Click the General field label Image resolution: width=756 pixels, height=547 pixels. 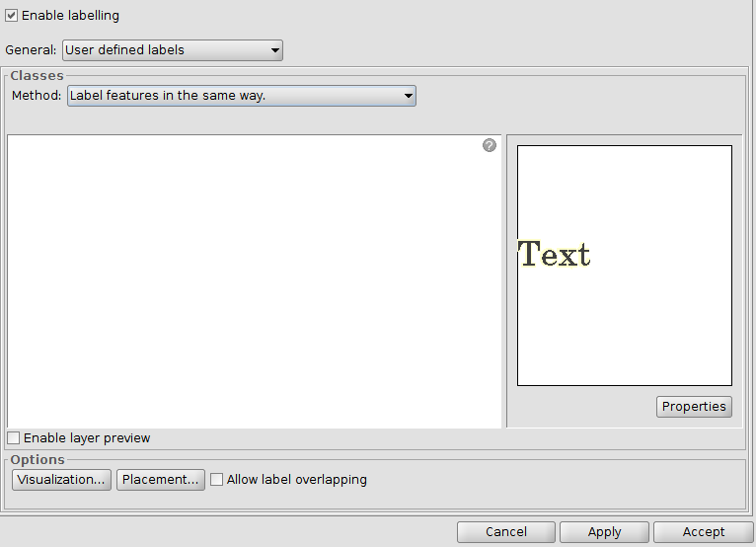(31, 50)
